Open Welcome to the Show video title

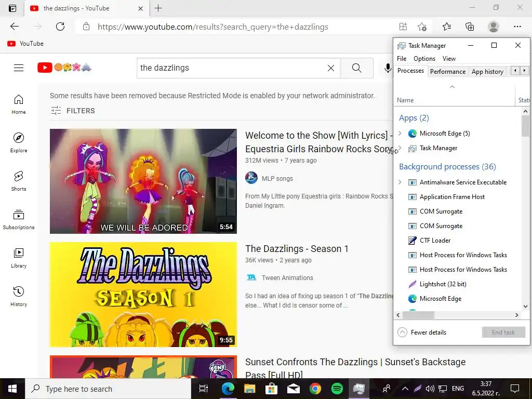(x=319, y=142)
